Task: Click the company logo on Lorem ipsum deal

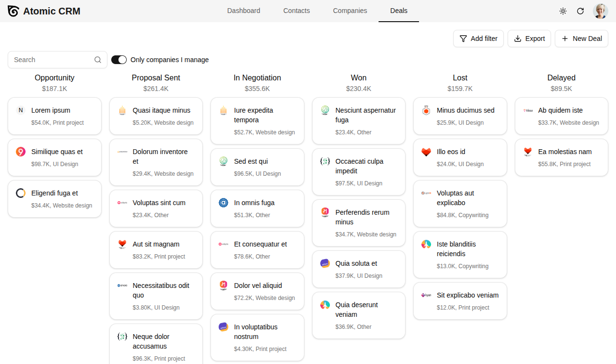Action: pyautogui.click(x=21, y=110)
